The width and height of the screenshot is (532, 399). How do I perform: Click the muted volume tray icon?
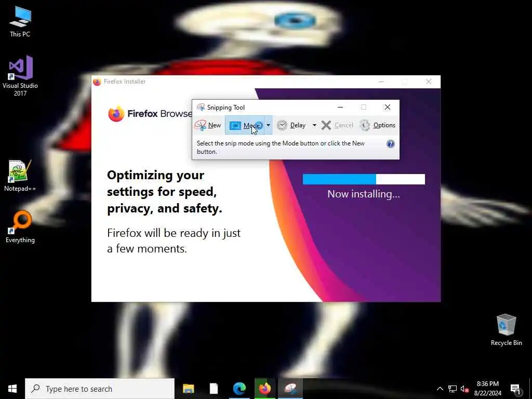[464, 389]
